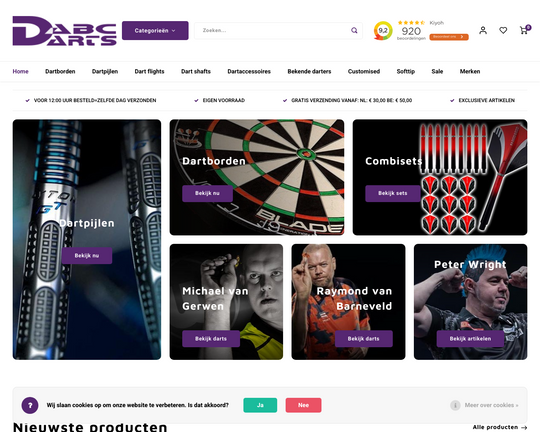Click 'Bekijk nu' on Dartpijlen banner
The width and height of the screenshot is (540, 432).
pos(87,256)
